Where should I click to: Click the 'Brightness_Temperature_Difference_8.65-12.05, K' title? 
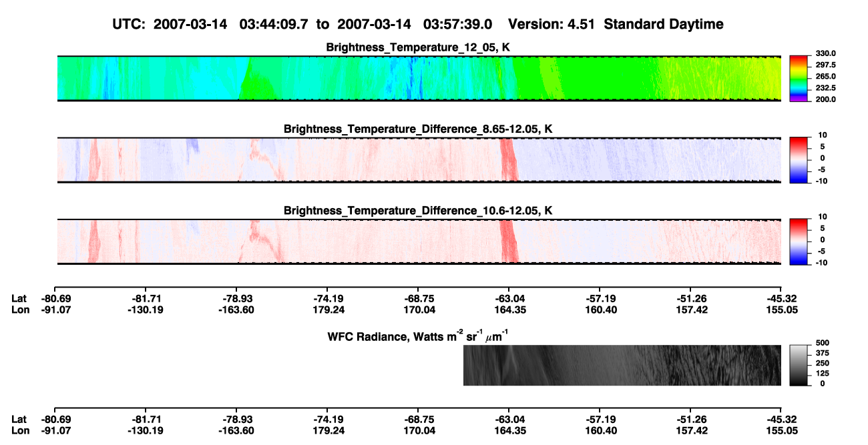[419, 128]
